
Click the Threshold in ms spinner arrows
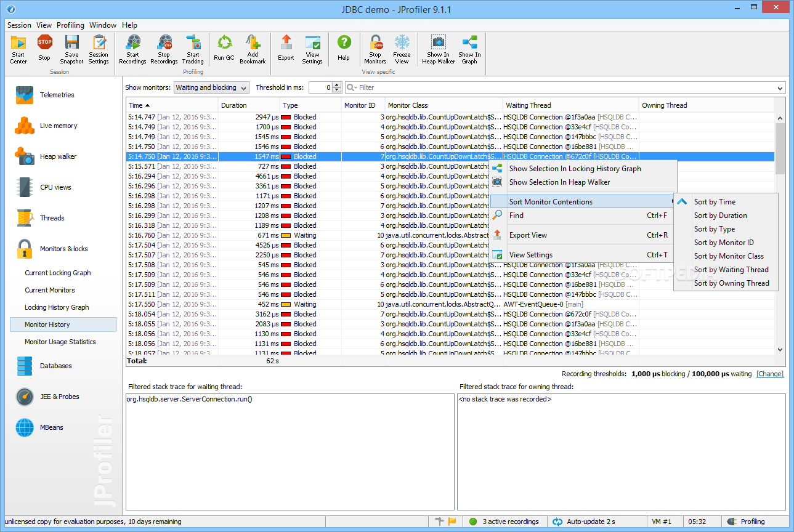pos(337,87)
